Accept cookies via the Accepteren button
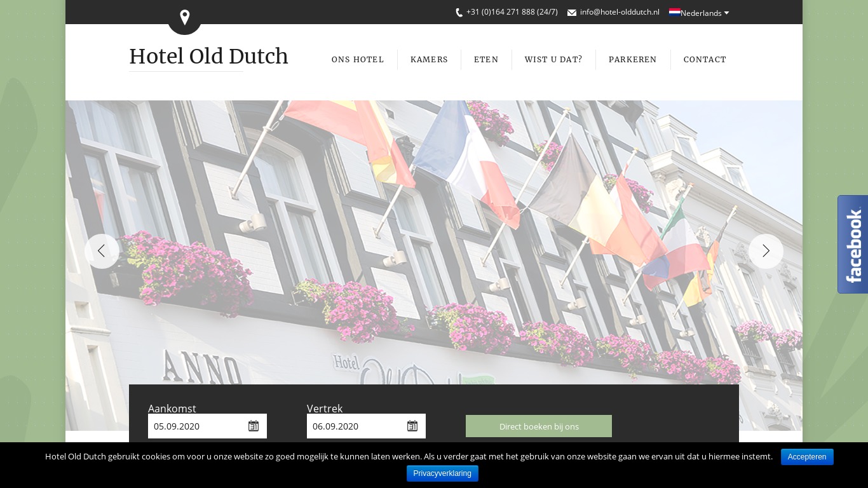The image size is (868, 488). (807, 457)
